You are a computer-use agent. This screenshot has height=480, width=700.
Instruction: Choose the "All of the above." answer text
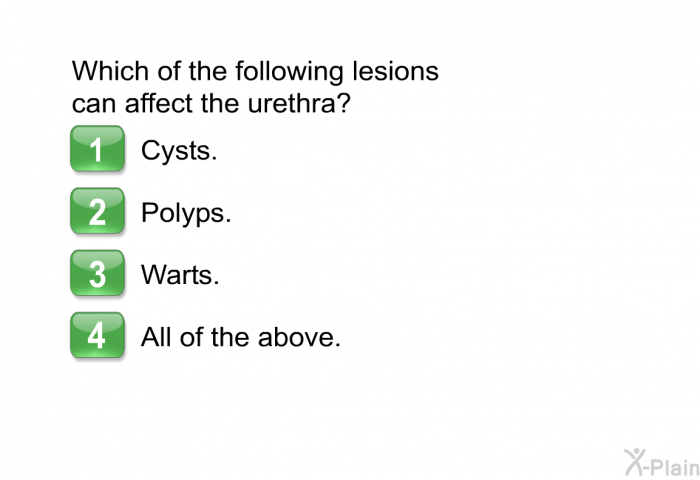tap(241, 337)
